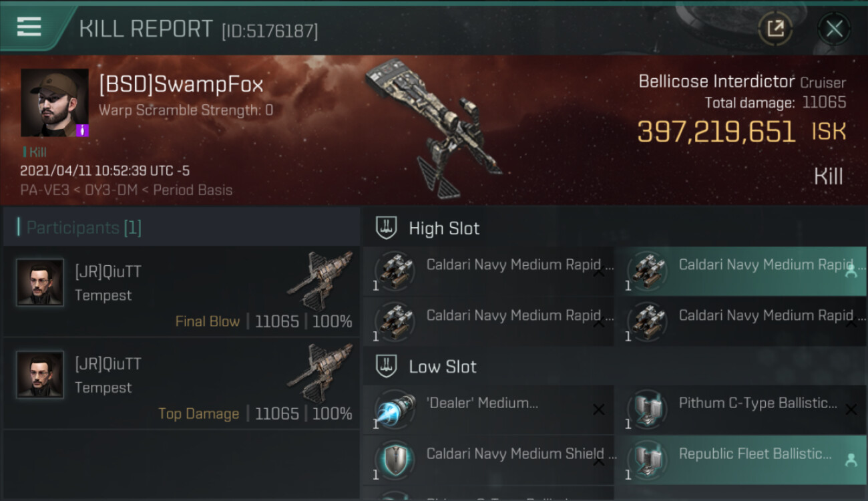Viewport: 868px width, 501px height.
Task: Tap the share kill report icon
Action: point(775,28)
